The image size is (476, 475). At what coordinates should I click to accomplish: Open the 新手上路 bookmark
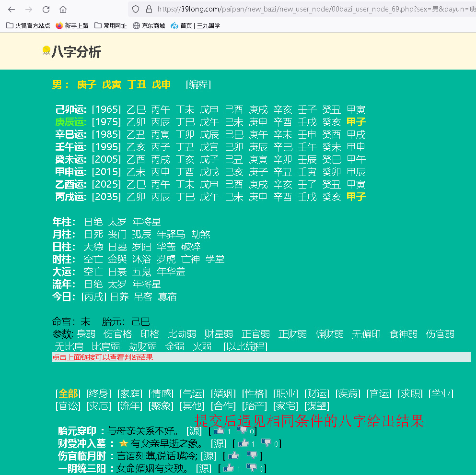72,25
